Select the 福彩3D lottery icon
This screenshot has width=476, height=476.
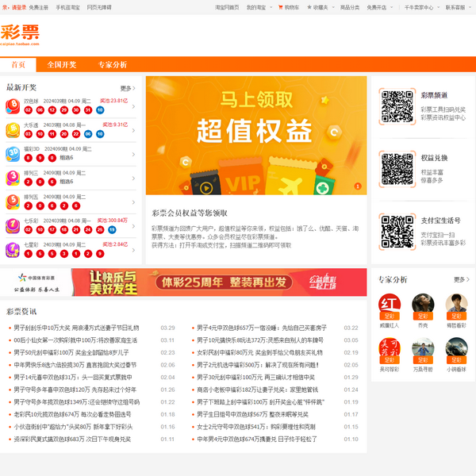point(13,153)
